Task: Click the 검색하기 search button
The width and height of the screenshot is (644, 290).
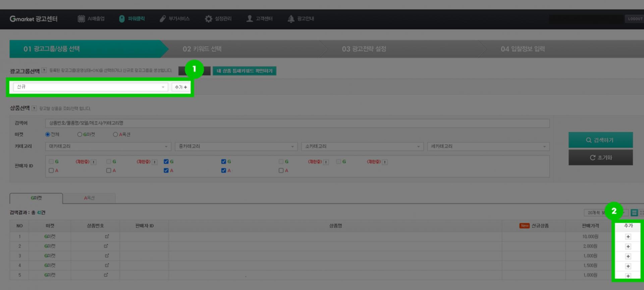Action: 600,140
